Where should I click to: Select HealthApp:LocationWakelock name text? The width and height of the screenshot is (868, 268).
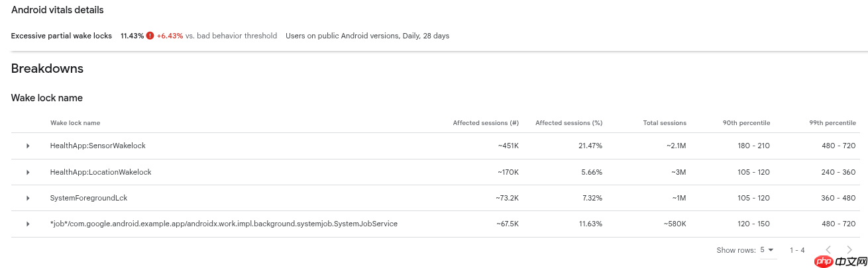[x=101, y=172]
